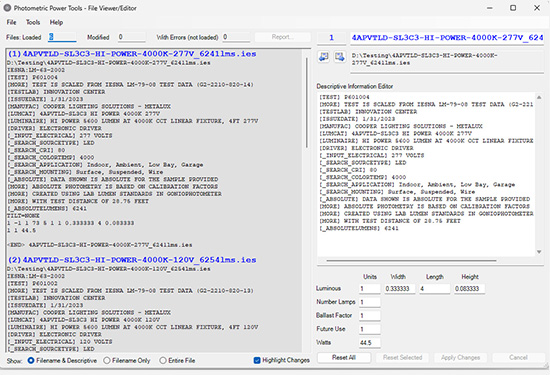Click the [TESTLAB] INNOVATION CENTER line in the editor
Screen dimensions: 550x375
368,112
